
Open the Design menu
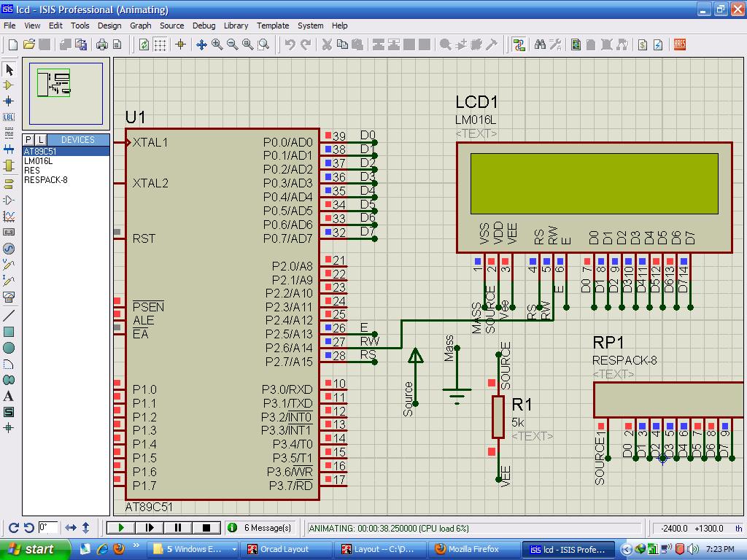click(109, 26)
